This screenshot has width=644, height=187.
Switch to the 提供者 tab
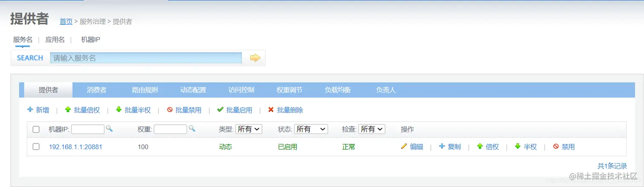click(49, 90)
